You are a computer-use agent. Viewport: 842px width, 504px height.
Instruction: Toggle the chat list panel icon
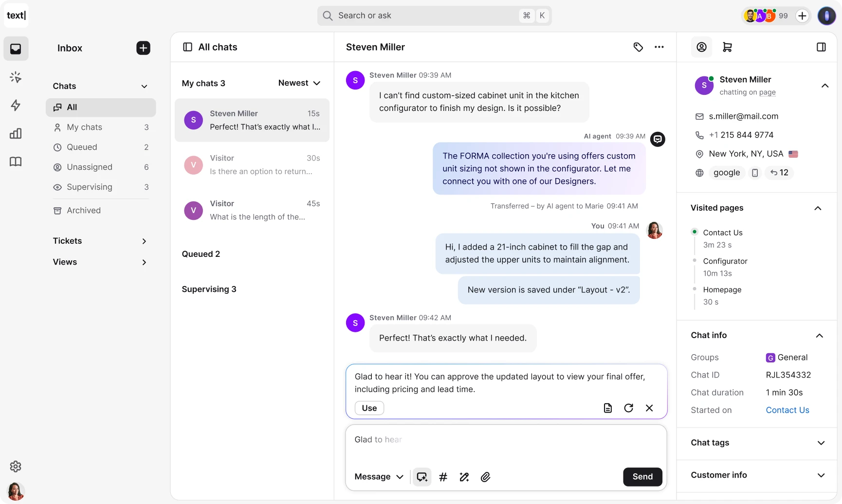click(x=187, y=47)
